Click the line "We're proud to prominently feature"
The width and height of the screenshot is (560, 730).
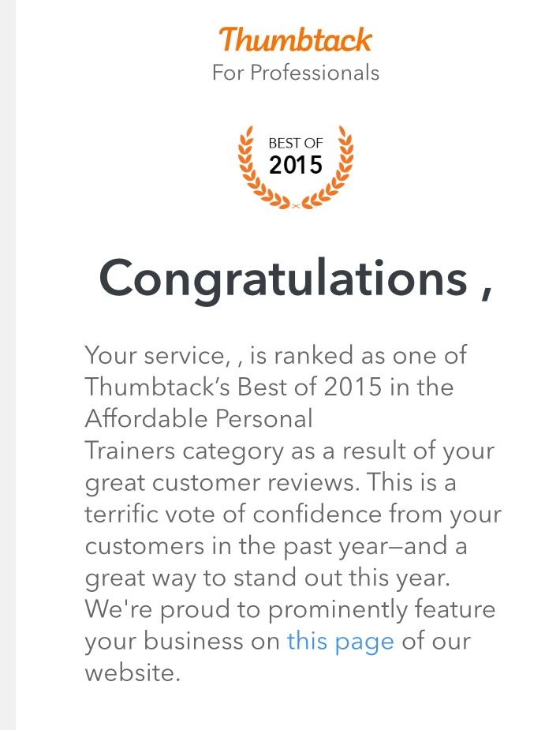tap(289, 609)
